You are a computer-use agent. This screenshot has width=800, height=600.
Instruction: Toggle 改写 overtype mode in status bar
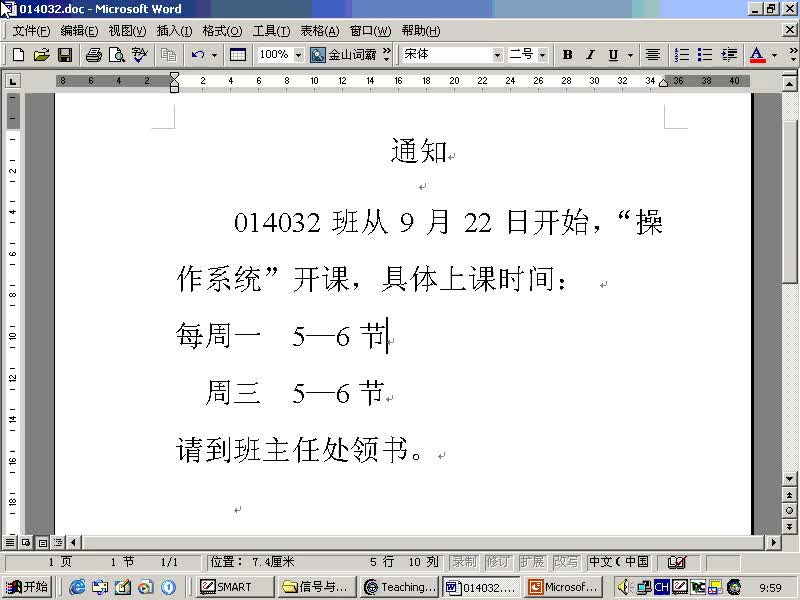[566, 562]
